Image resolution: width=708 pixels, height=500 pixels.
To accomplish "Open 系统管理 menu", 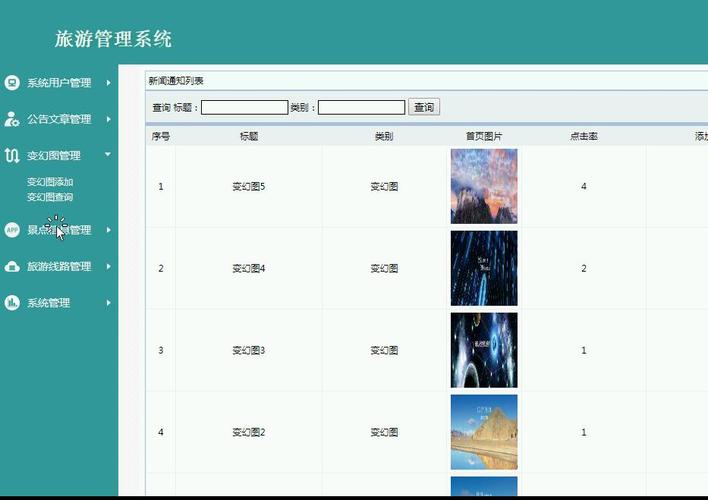I will pyautogui.click(x=48, y=303).
